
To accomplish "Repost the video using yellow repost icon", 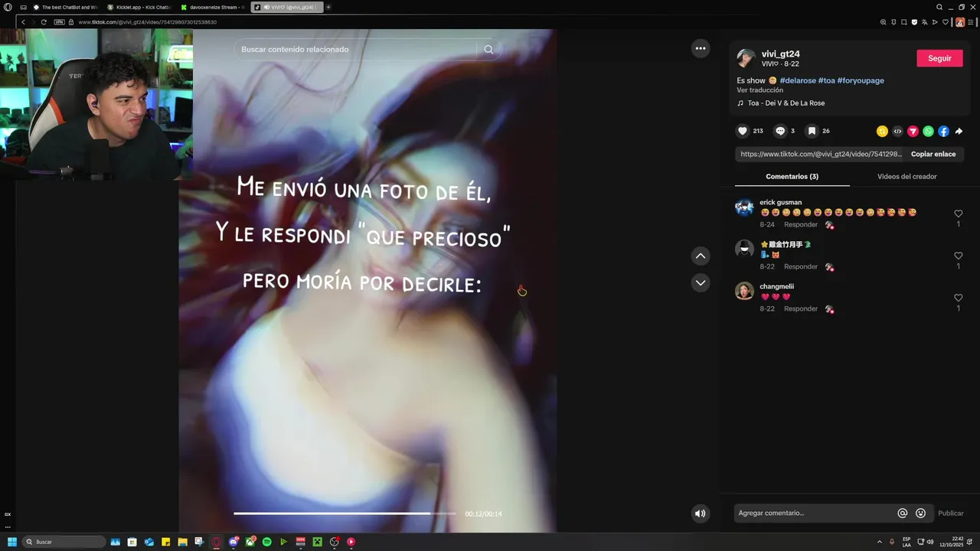I will point(882,132).
